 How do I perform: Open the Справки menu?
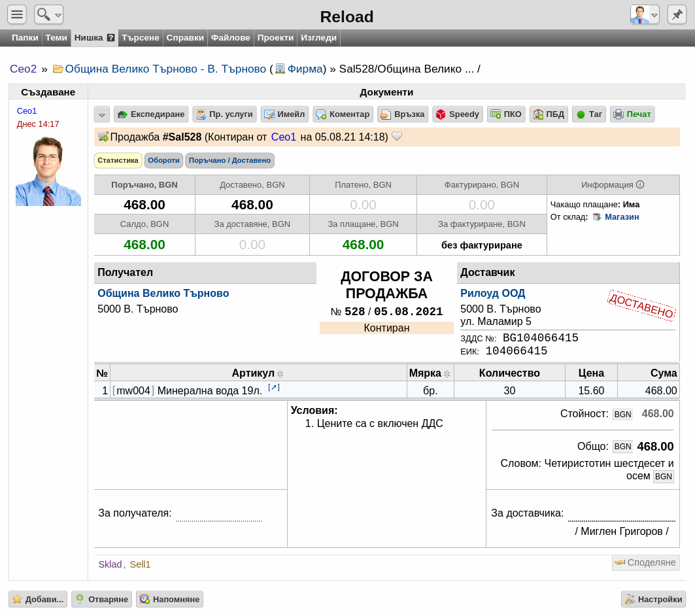[x=185, y=38]
